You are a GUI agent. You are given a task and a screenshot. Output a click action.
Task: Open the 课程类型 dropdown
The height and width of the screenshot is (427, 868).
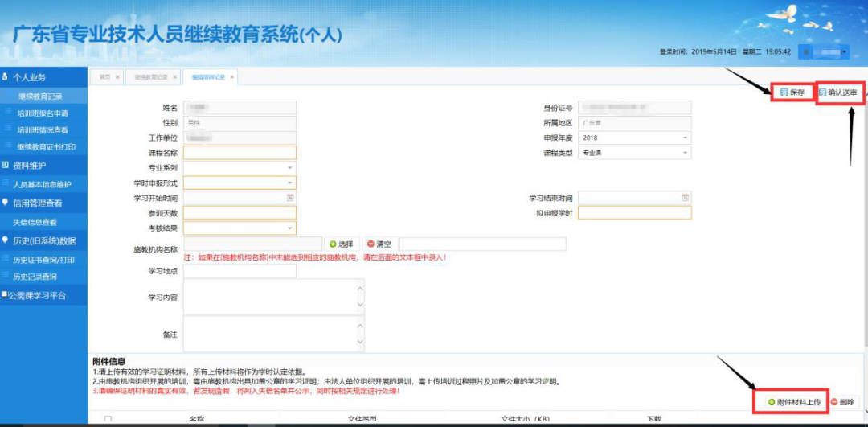pos(686,152)
